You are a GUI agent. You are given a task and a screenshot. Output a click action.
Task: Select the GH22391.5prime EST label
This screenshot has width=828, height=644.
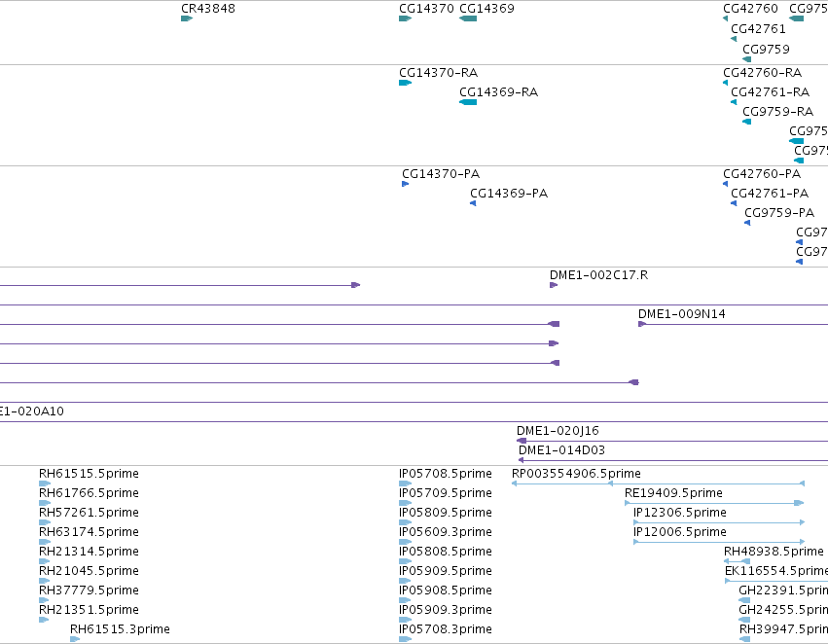click(783, 590)
